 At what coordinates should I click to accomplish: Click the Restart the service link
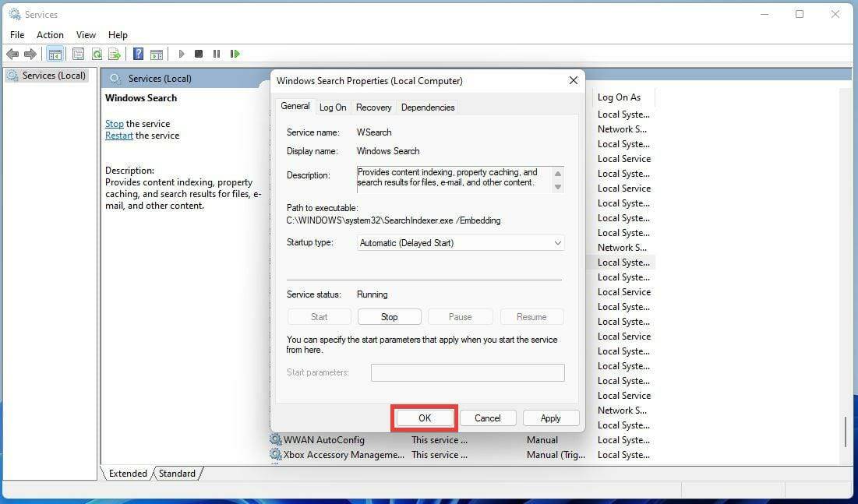pos(118,135)
